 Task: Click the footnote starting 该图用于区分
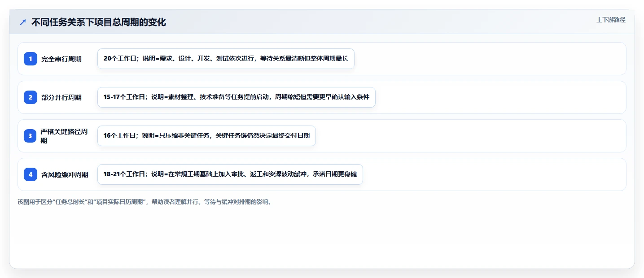coord(145,202)
